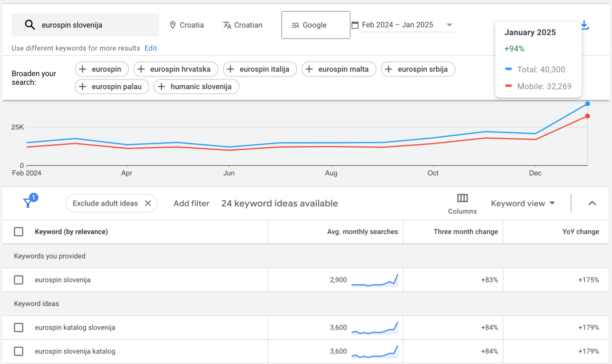This screenshot has width=612, height=364.
Task: Tick the checkbox for eurospin katalog slovenija
Action: 19,328
